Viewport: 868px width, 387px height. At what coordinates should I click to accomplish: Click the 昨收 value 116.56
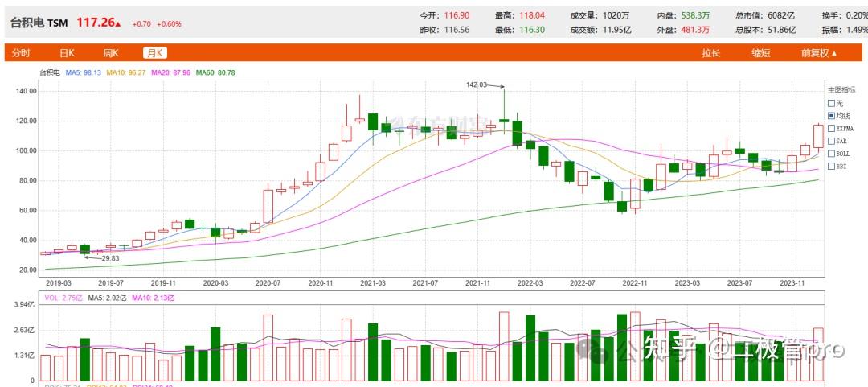(457, 30)
